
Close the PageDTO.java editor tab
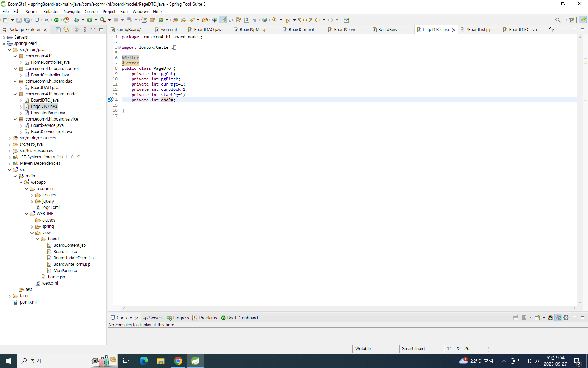[454, 30]
